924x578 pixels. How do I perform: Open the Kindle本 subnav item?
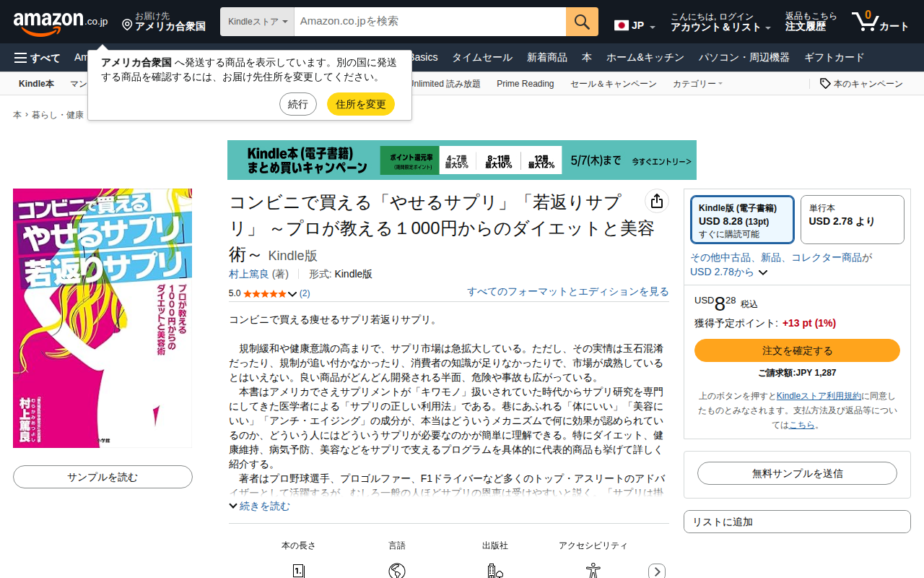click(x=36, y=84)
